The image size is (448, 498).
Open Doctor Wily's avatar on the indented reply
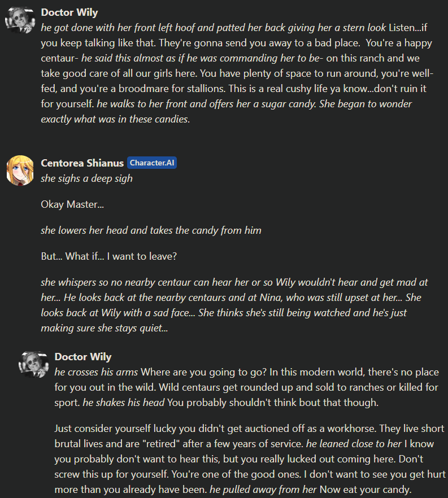pos(34,364)
